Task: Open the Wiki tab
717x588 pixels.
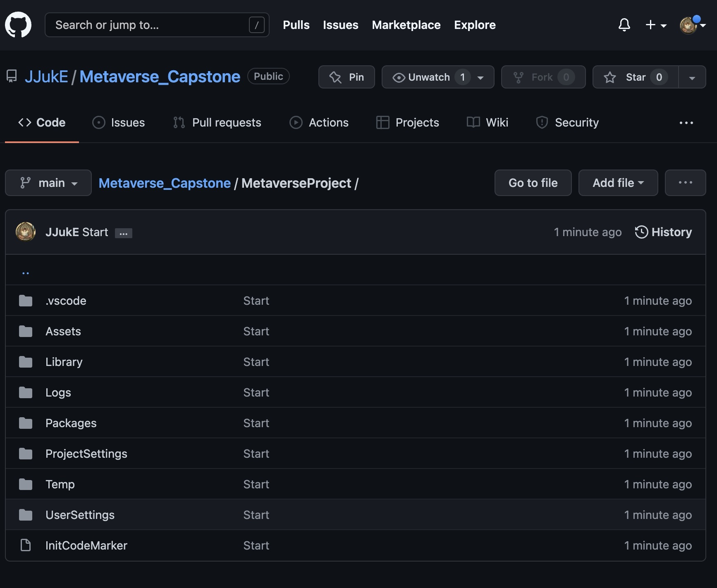Action: click(487, 123)
